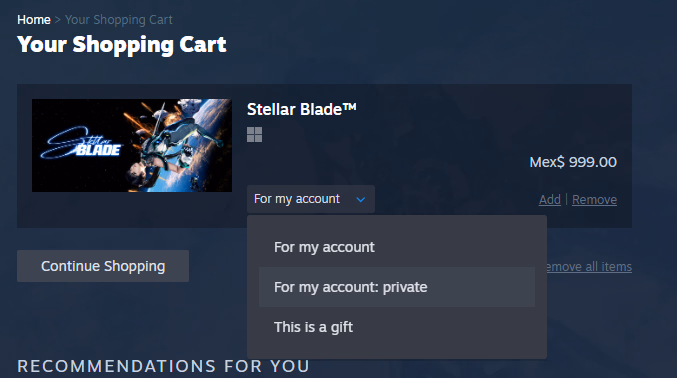Viewport: 677px width, 378px height.
Task: Open the Stellar Blade game title link
Action: tap(301, 109)
